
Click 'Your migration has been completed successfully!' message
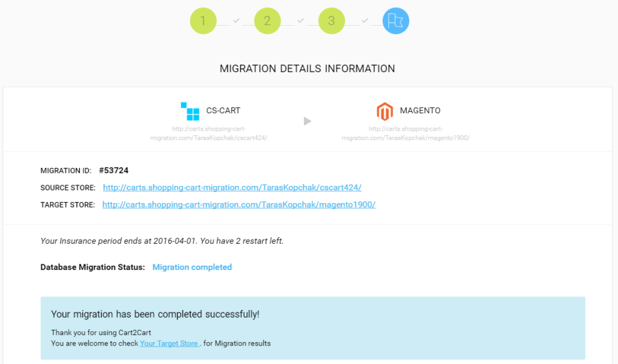pos(155,314)
